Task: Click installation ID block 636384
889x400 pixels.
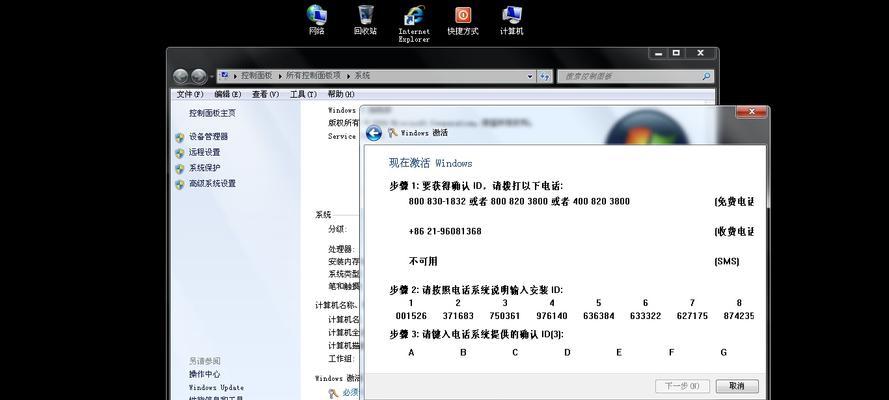Action: (x=599, y=316)
